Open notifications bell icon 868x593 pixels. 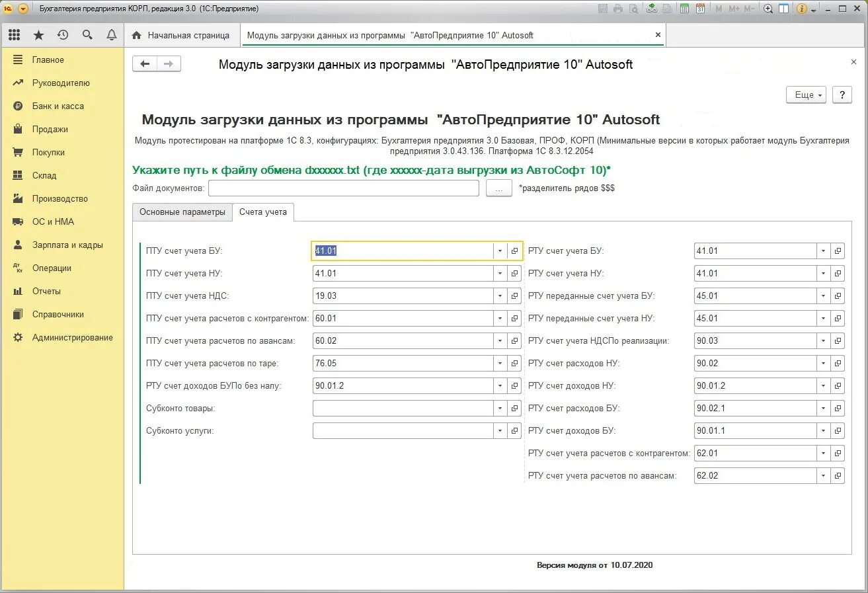(112, 35)
